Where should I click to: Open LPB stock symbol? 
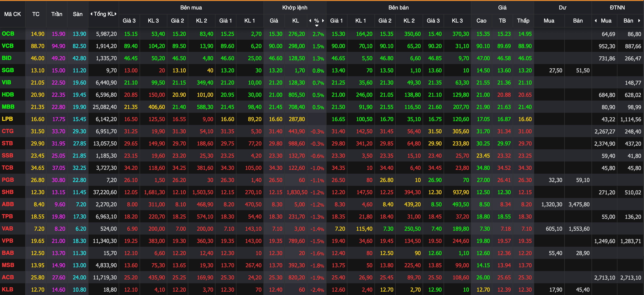coord(7,119)
